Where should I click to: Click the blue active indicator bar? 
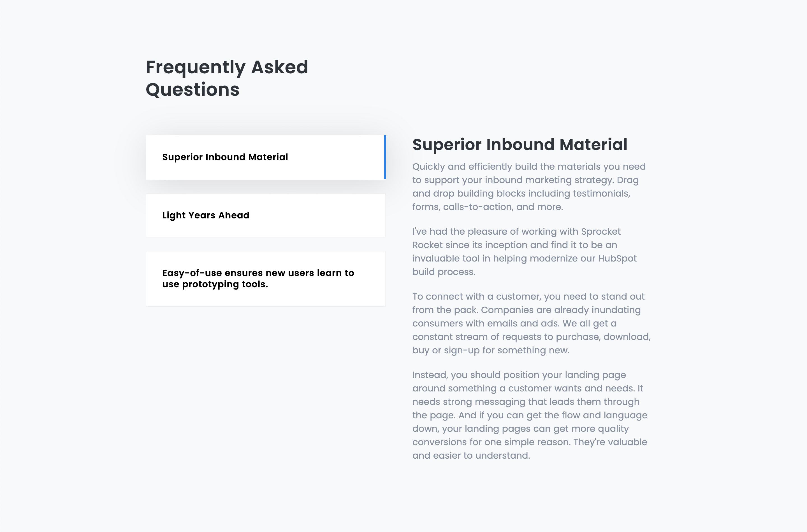(385, 157)
